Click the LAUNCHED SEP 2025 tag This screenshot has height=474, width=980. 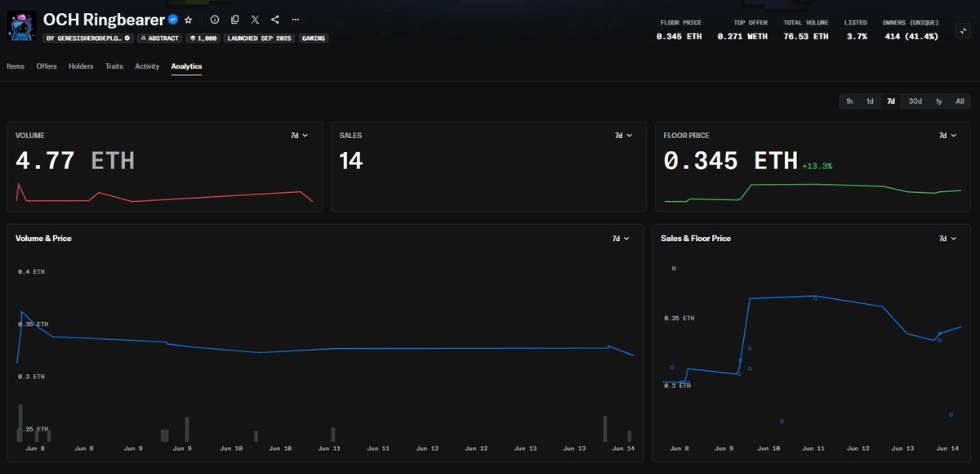259,38
